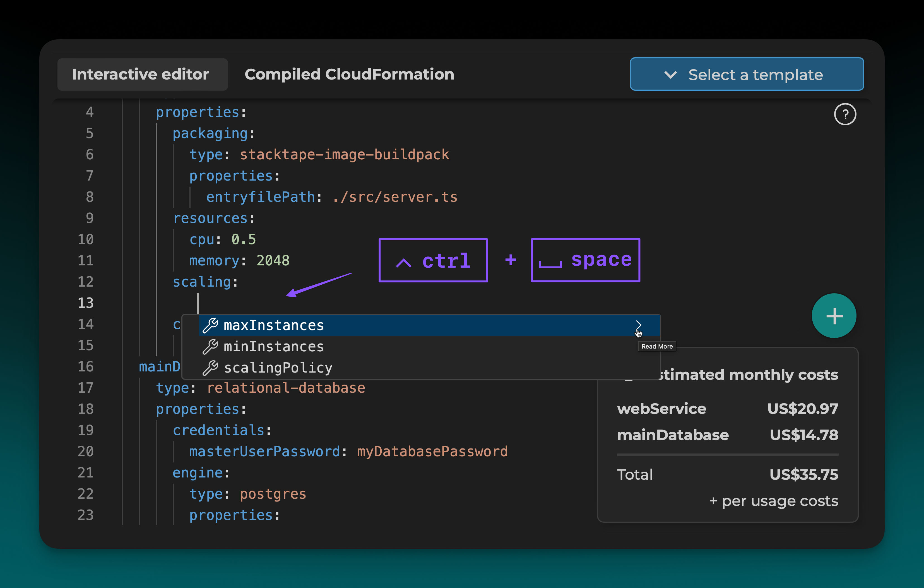Choose scalingPolicy autocomplete suggestion
The height and width of the screenshot is (588, 924).
pos(429,368)
